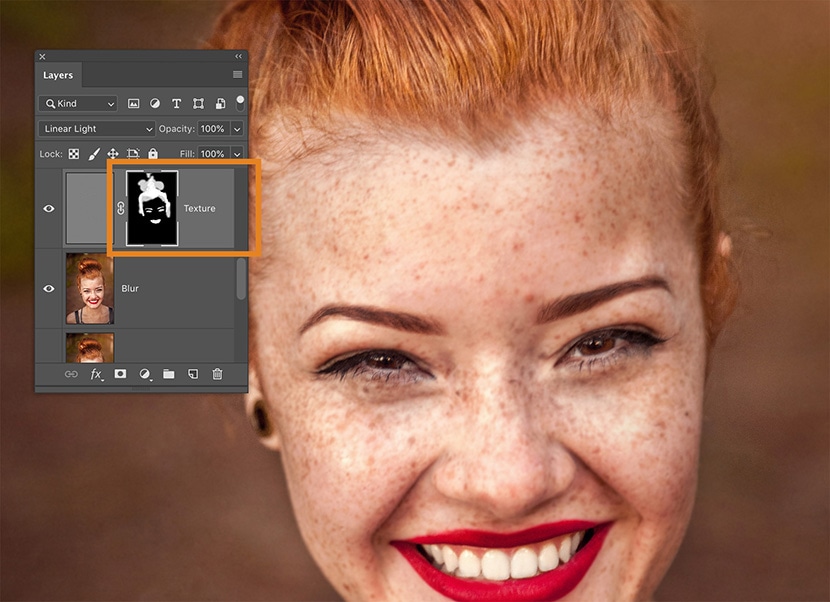Delete layer using the trash icon
830x602 pixels.
[216, 374]
